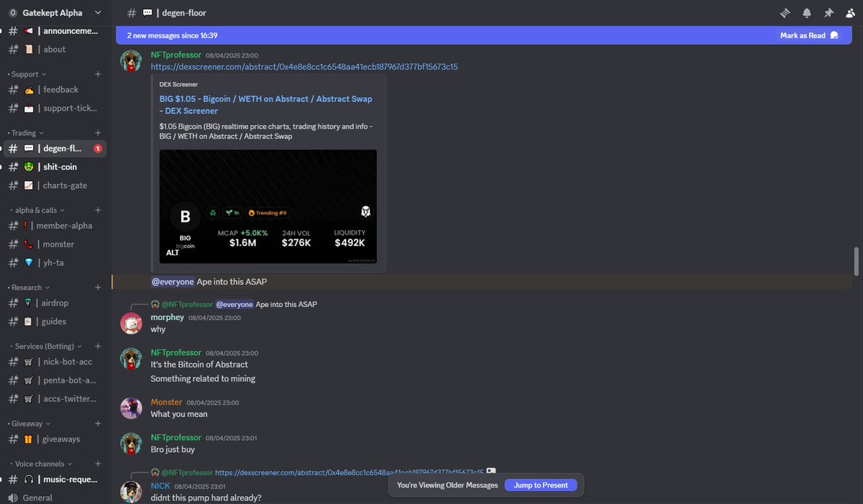Viewport: 863px width, 504px height.
Task: Open the penta-bot-a... channel
Action: click(x=55, y=380)
